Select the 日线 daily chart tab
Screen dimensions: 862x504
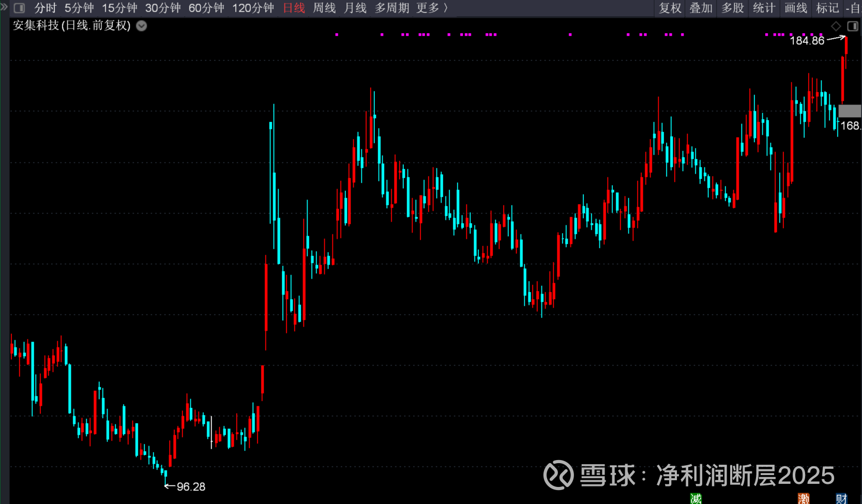pyautogui.click(x=294, y=8)
